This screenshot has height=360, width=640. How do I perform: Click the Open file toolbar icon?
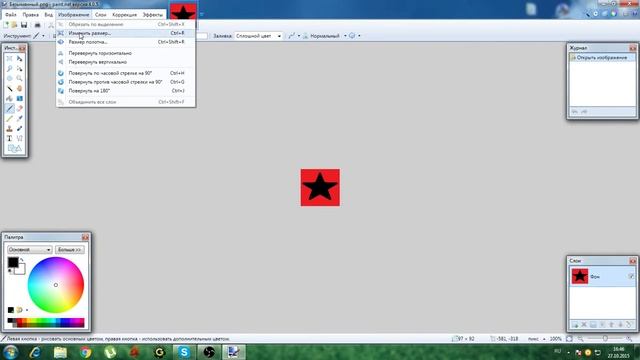(x=14, y=25)
